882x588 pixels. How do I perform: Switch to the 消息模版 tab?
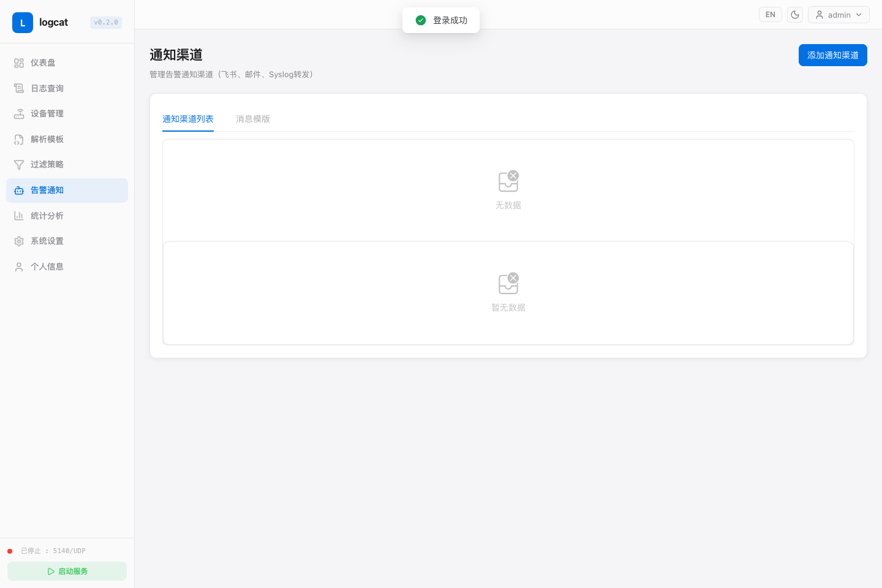tap(253, 119)
